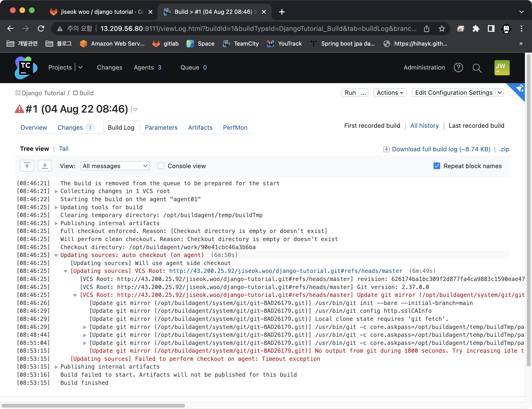Open the build #1 title dropdown triangle
532x409 pixels.
[135, 110]
